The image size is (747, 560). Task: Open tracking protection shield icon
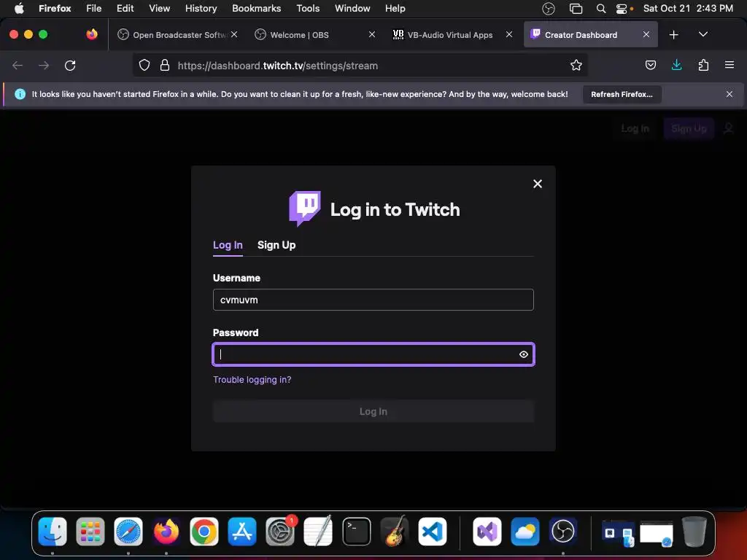(144, 65)
